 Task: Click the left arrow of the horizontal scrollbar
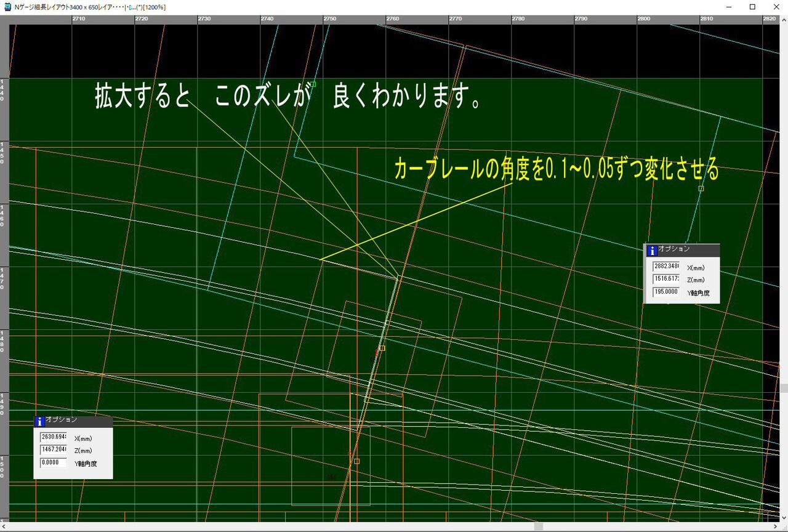coord(5,526)
